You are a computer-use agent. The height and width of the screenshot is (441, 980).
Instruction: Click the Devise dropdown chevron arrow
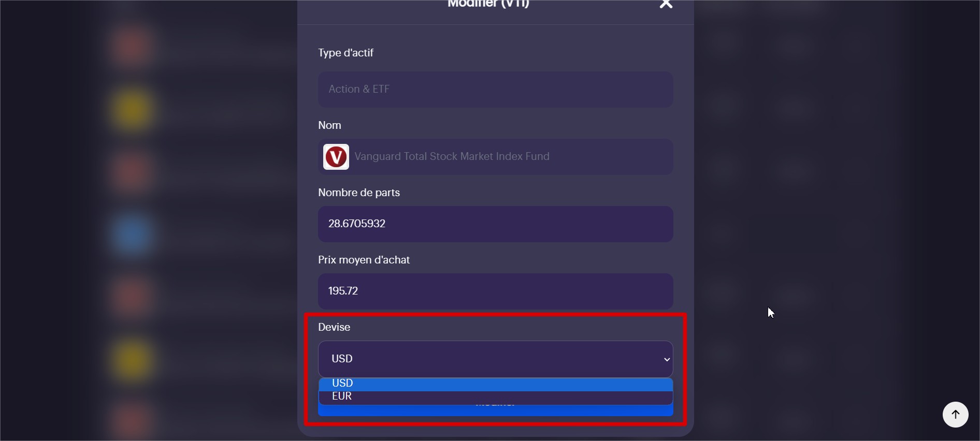click(667, 359)
